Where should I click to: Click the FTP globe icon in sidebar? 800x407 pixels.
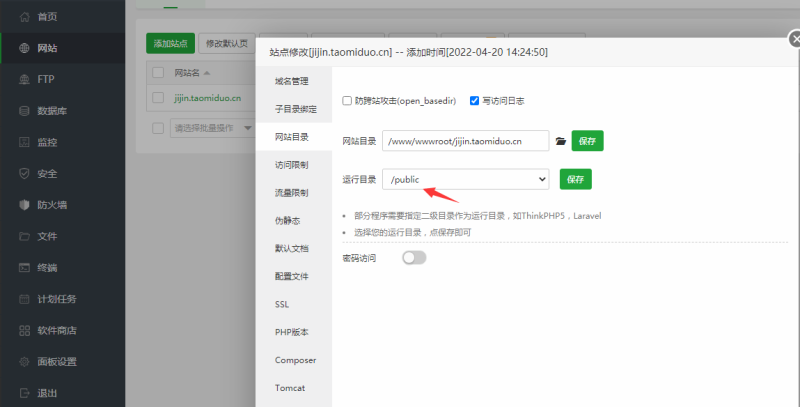24,80
